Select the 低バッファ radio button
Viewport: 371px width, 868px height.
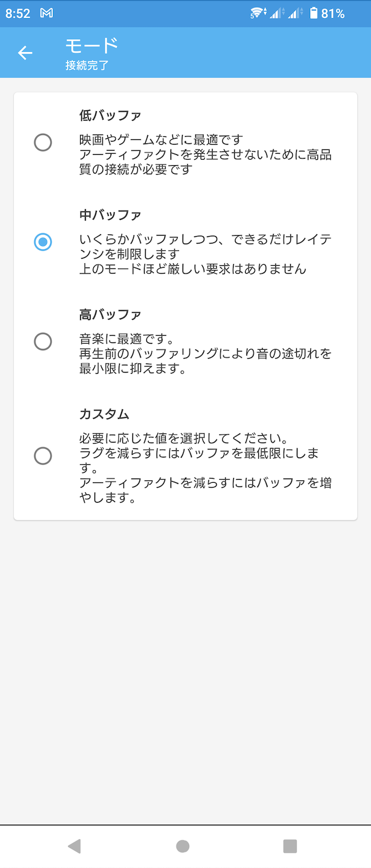tap(43, 143)
